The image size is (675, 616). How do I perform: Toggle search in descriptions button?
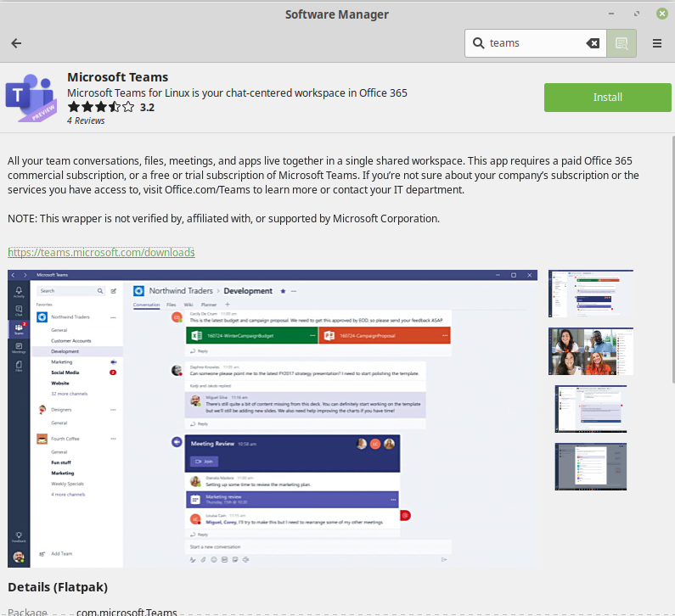pos(622,43)
